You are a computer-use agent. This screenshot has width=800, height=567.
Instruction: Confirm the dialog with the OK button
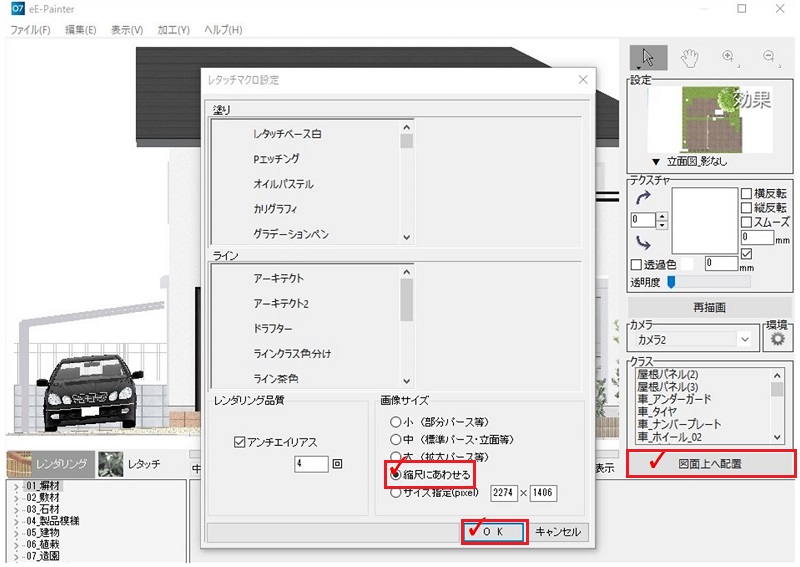494,532
